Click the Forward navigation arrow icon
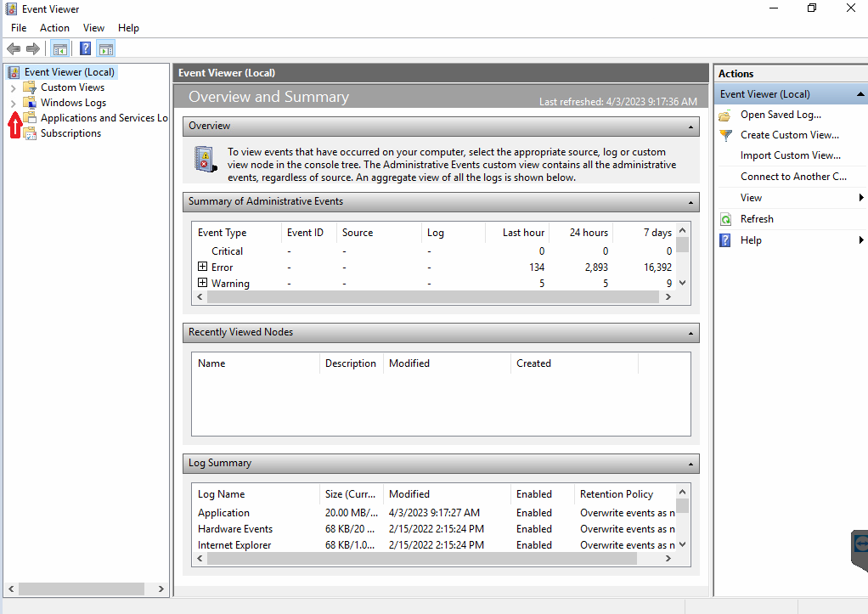Viewport: 868px width, 614px height. pos(32,48)
